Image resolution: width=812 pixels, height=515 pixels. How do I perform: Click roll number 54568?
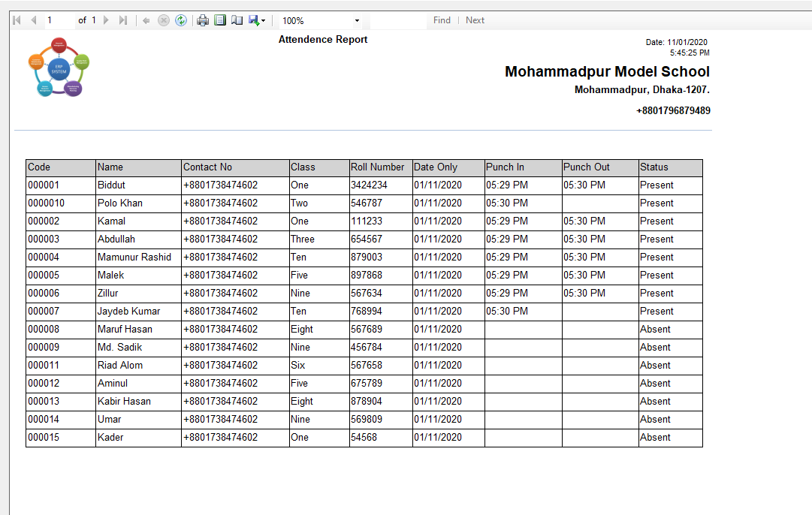coord(364,438)
